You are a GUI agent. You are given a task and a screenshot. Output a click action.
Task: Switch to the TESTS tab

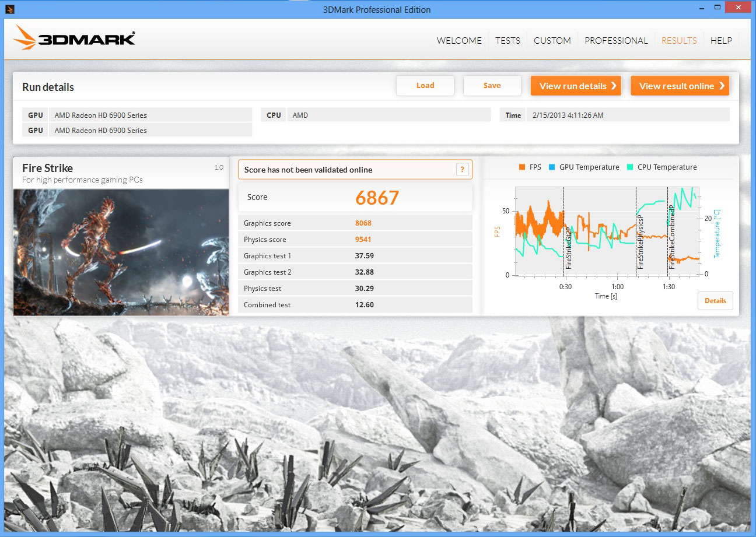click(x=508, y=40)
